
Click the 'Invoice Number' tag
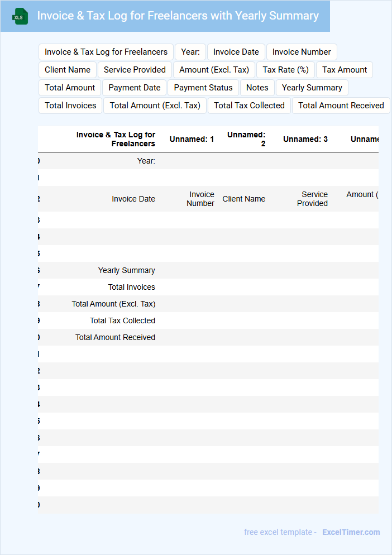click(x=302, y=52)
